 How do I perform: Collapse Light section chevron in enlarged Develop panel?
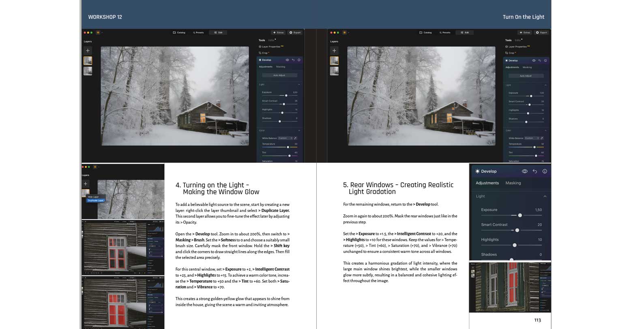click(x=545, y=196)
